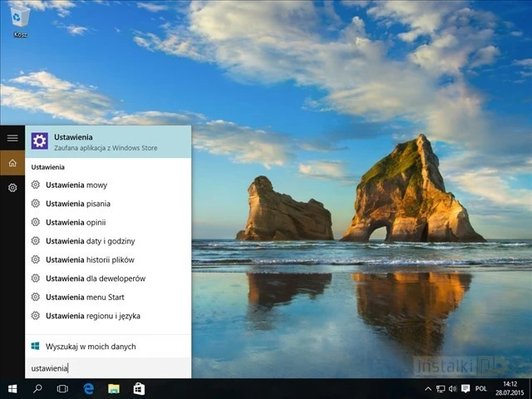The image size is (532, 399).
Task: Open Task View from the taskbar
Action: (62, 388)
